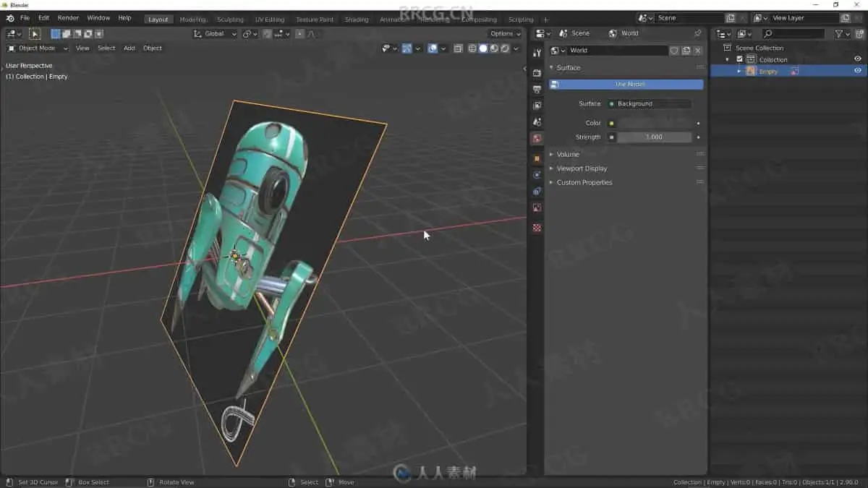Click the Strength value slider
This screenshot has width=868, height=488.
point(654,137)
